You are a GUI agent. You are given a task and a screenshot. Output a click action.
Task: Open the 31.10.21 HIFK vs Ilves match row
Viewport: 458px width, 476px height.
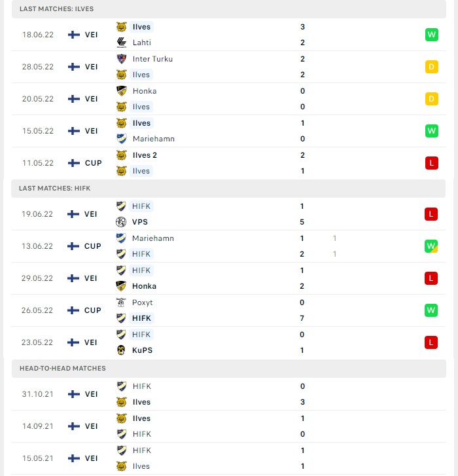229,394
